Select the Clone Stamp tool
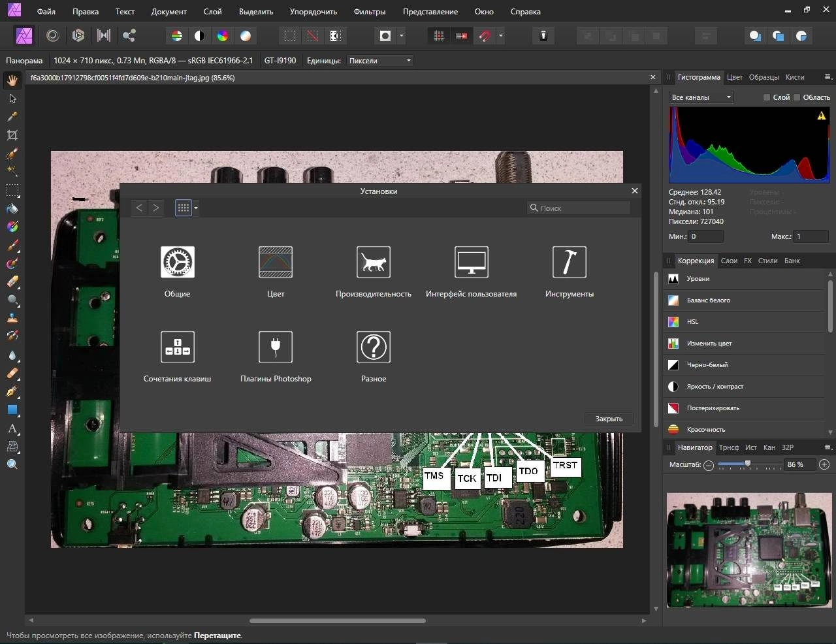 (12, 319)
